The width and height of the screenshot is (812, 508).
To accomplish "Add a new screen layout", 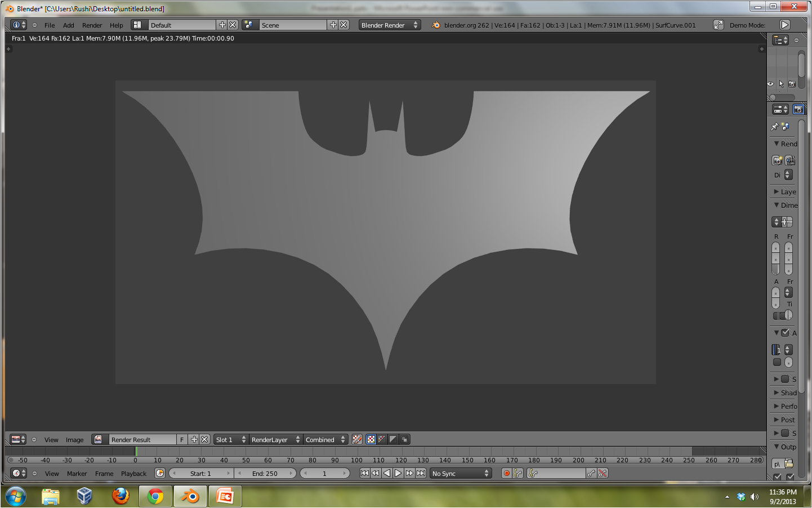I will click(222, 25).
